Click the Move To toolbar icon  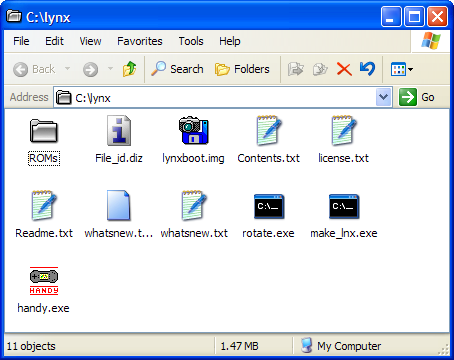[x=295, y=69]
